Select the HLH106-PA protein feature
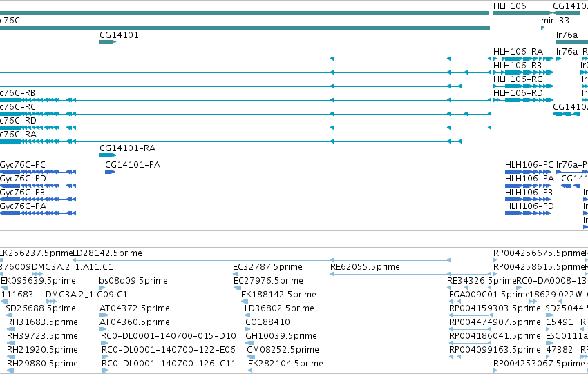 [x=528, y=186]
